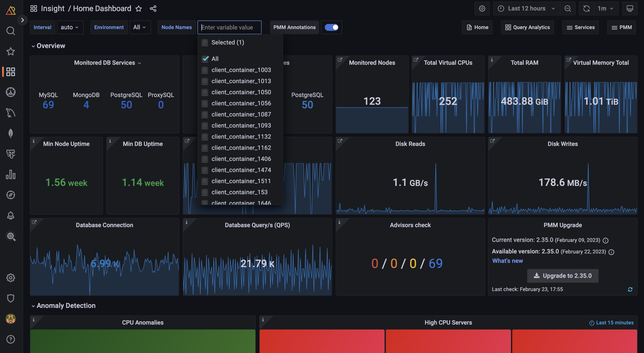Click the Insight breadcrumb link
644x353 pixels.
tap(53, 8)
